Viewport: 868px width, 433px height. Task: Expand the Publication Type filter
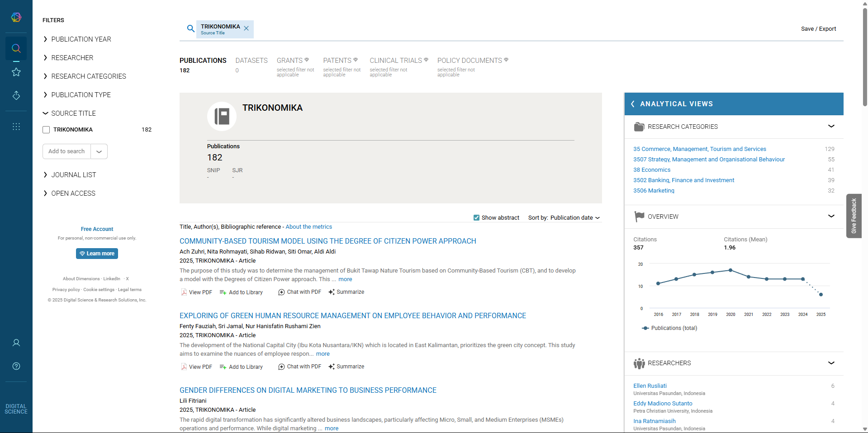tap(77, 95)
